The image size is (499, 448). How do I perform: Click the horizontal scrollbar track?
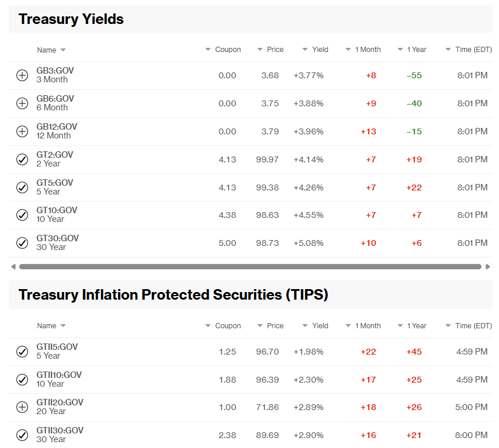point(250,266)
